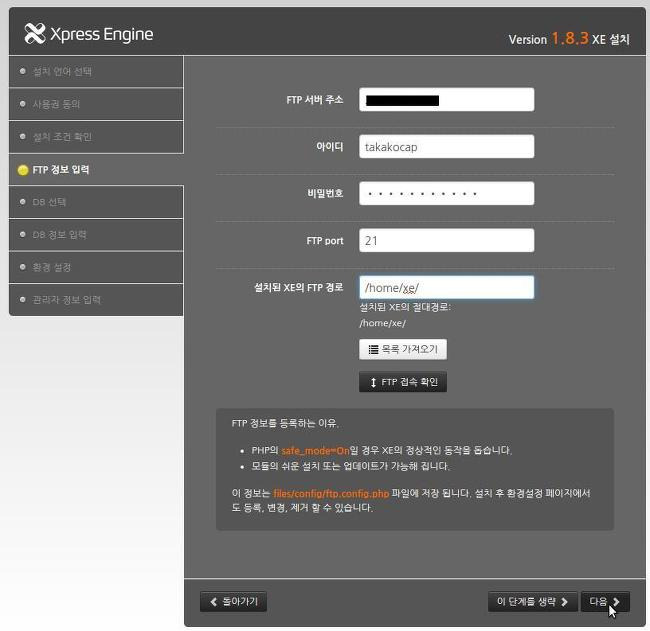Select the 환경 설정 step
This screenshot has height=631, width=650.
(x=96, y=267)
